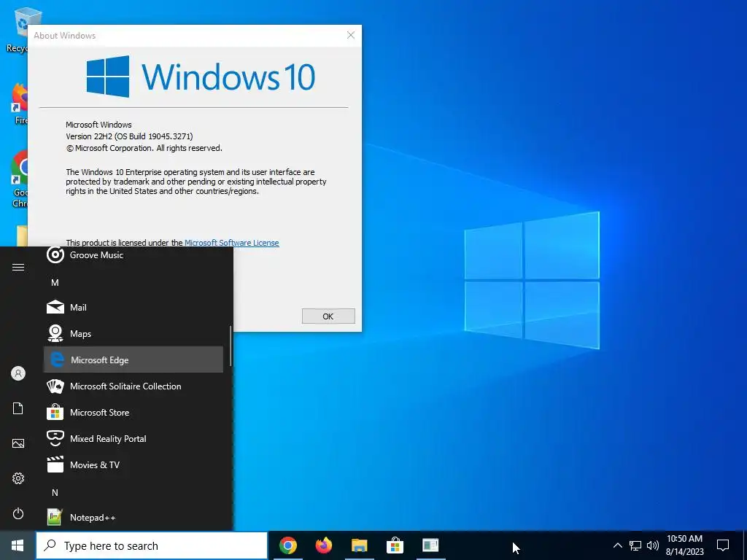Click the Windows Start button
747x560 pixels.
pyautogui.click(x=18, y=545)
